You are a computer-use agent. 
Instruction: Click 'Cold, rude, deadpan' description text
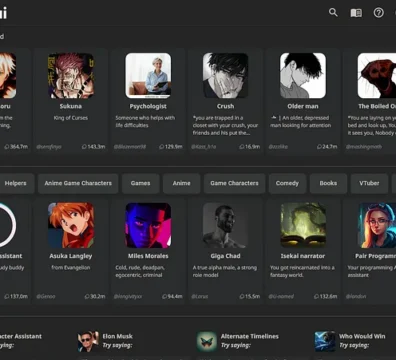coord(140,271)
